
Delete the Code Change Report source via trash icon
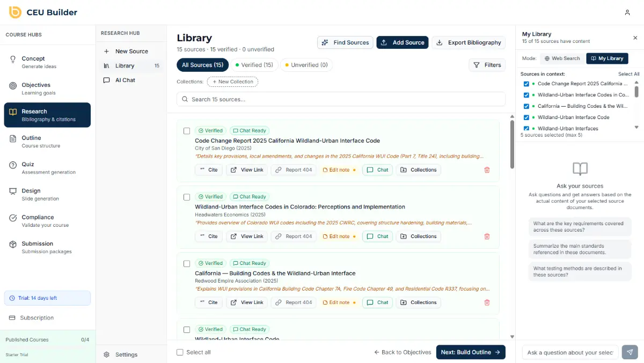[487, 170]
